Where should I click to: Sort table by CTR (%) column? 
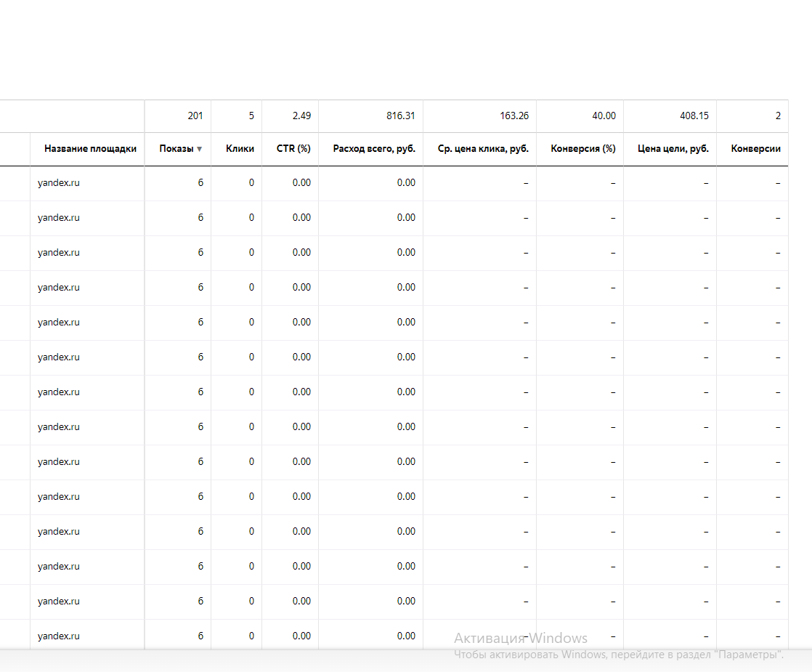293,149
